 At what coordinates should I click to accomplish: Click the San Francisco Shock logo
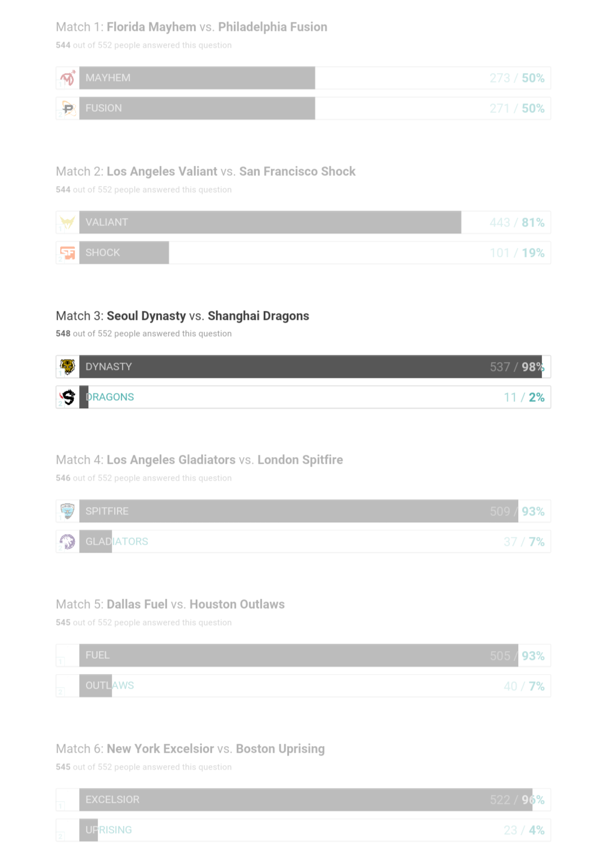(67, 253)
